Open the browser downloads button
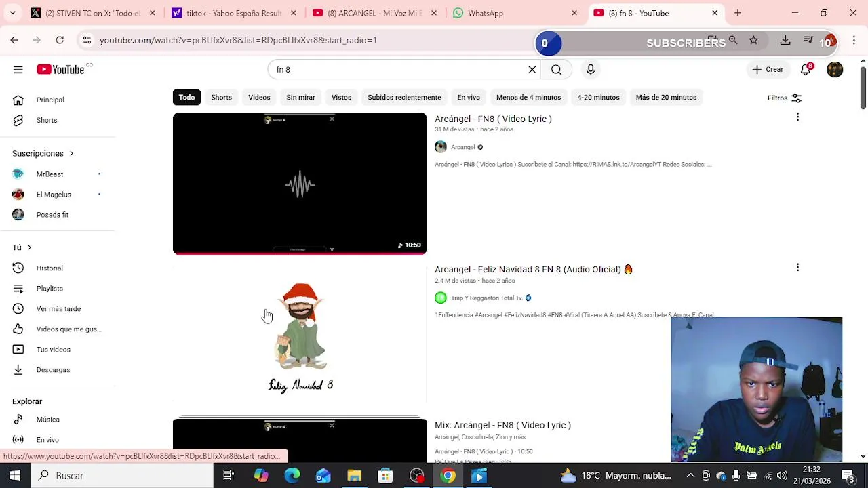Screen dimensions: 868x488 point(785,40)
